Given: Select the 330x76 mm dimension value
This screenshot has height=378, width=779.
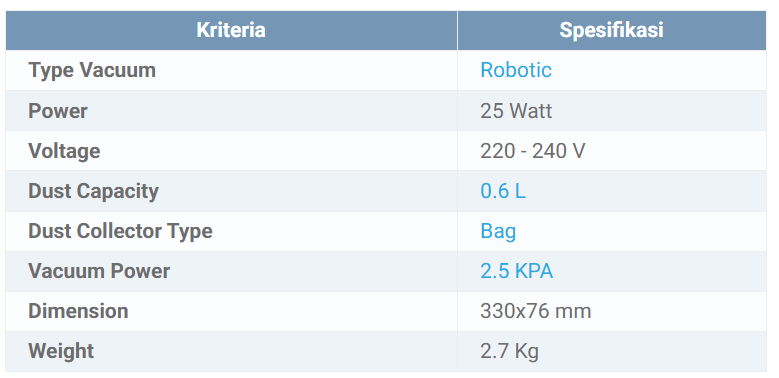Looking at the screenshot, I should point(536,311).
